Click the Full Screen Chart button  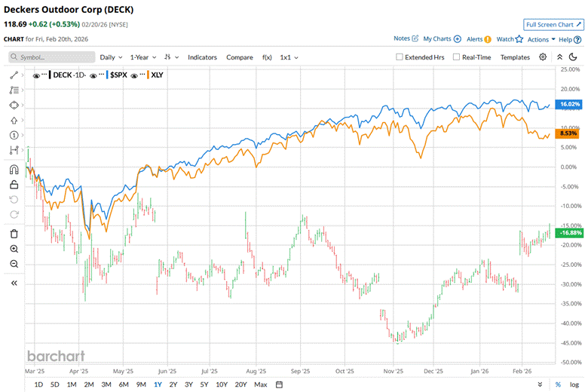point(553,24)
